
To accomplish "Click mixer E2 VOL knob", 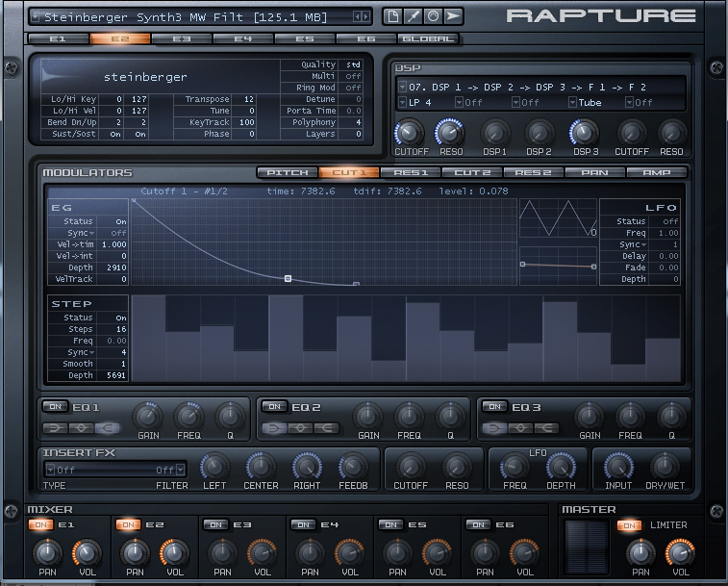I will (x=174, y=553).
